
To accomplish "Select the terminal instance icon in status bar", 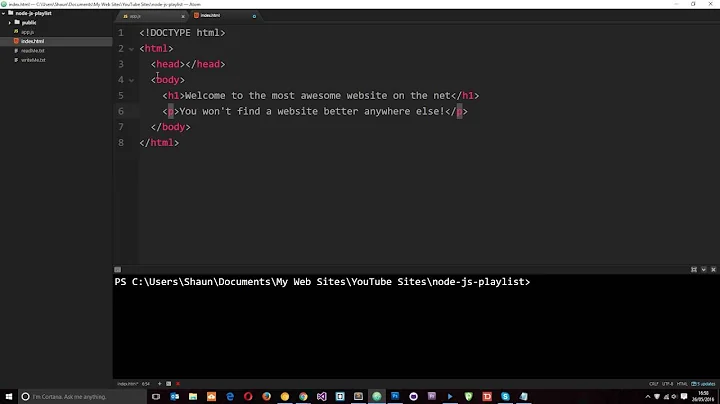I will pos(169,384).
